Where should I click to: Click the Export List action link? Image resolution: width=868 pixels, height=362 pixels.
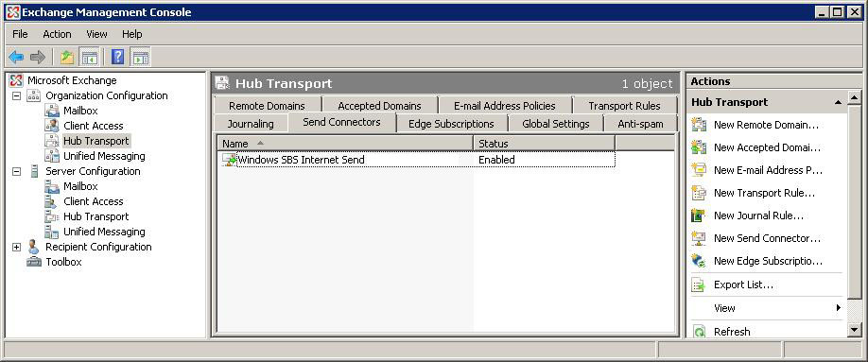(743, 285)
